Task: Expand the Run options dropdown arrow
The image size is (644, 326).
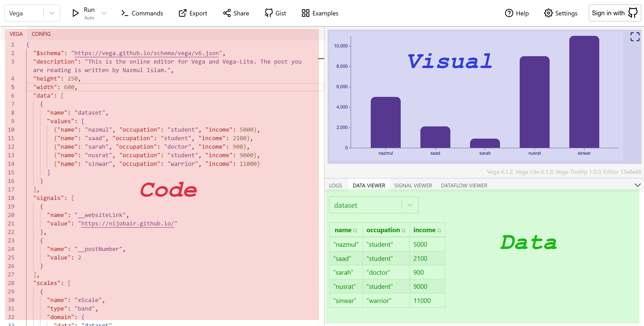Action: point(104,13)
